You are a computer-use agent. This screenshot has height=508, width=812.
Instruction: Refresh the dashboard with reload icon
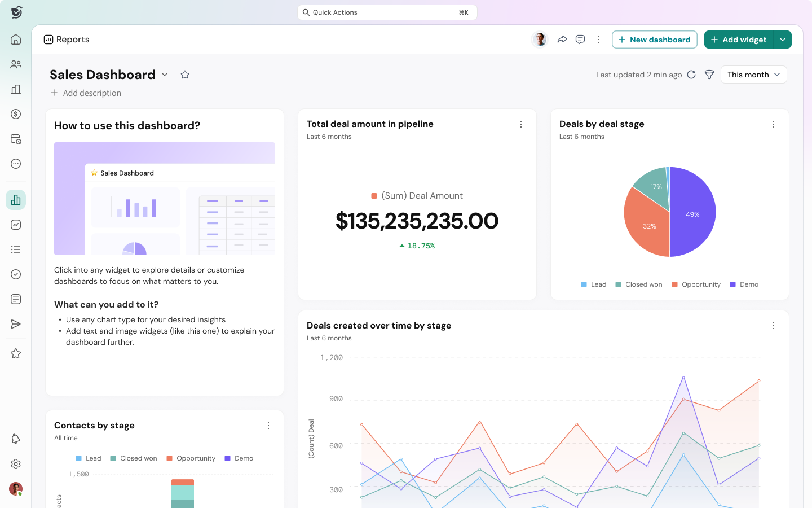691,75
